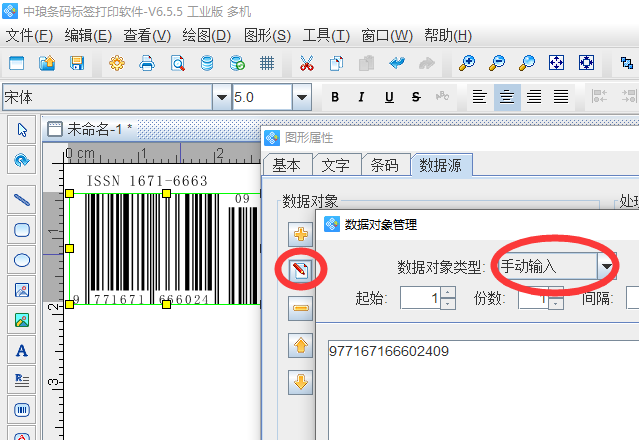This screenshot has height=440, width=639.
Task: Copy using the copy icon
Action: [336, 63]
